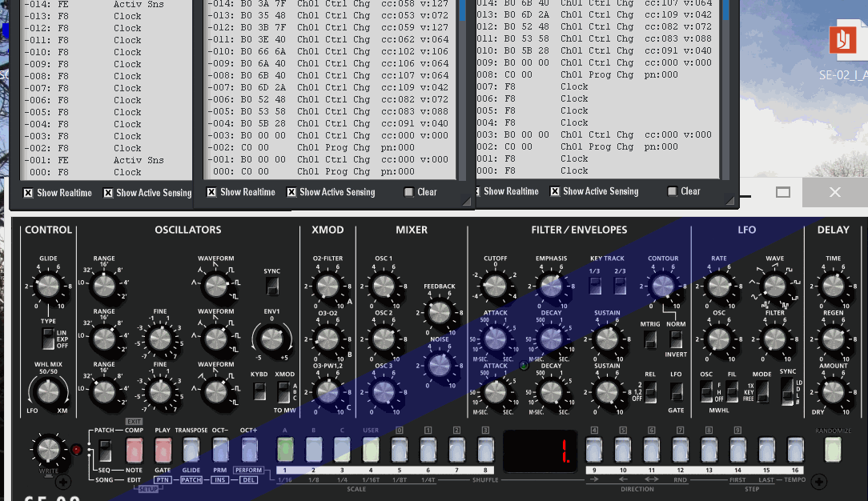Toggle the oscillator SYNC switch
868x501 pixels.
272,286
